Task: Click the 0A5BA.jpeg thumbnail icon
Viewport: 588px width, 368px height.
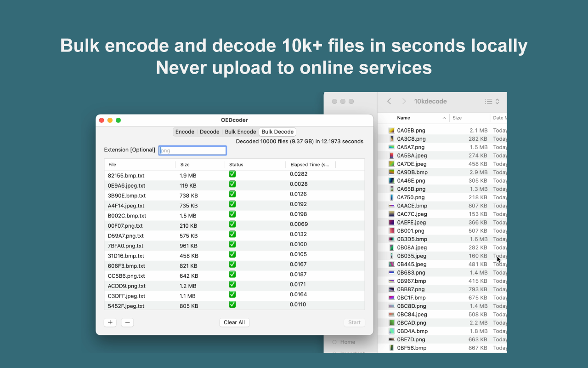Action: [x=392, y=155]
